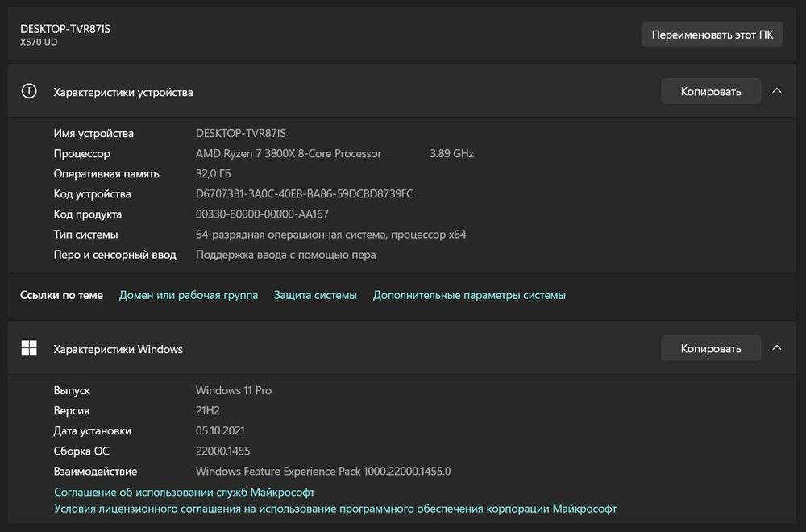Click the X570 UD model text at top
The image size is (806, 532).
tap(39, 42)
